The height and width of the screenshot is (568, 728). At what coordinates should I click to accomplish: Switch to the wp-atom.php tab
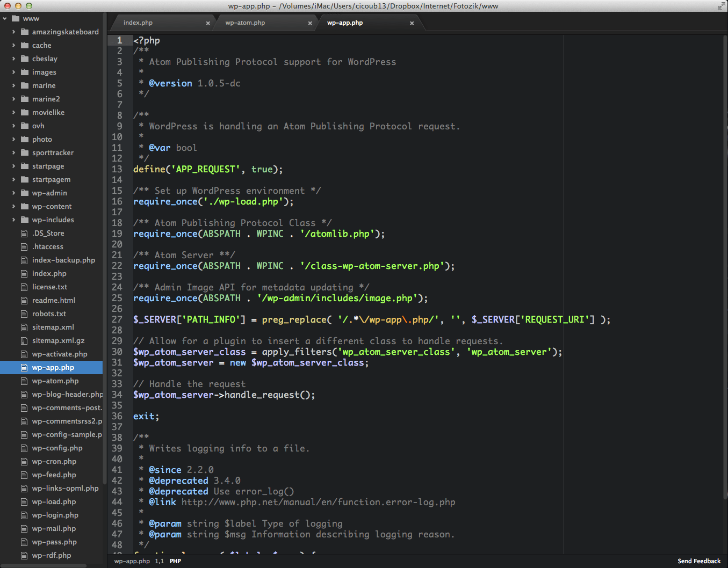[263, 23]
